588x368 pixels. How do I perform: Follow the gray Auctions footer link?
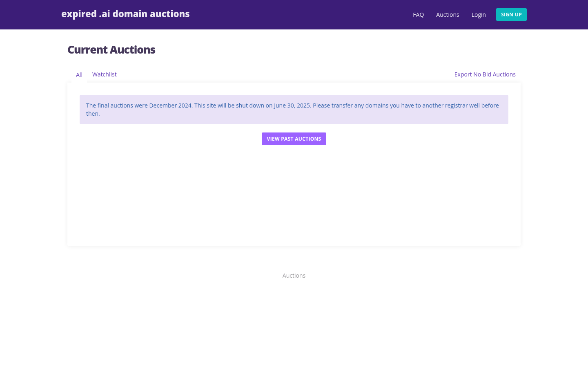[x=294, y=276]
